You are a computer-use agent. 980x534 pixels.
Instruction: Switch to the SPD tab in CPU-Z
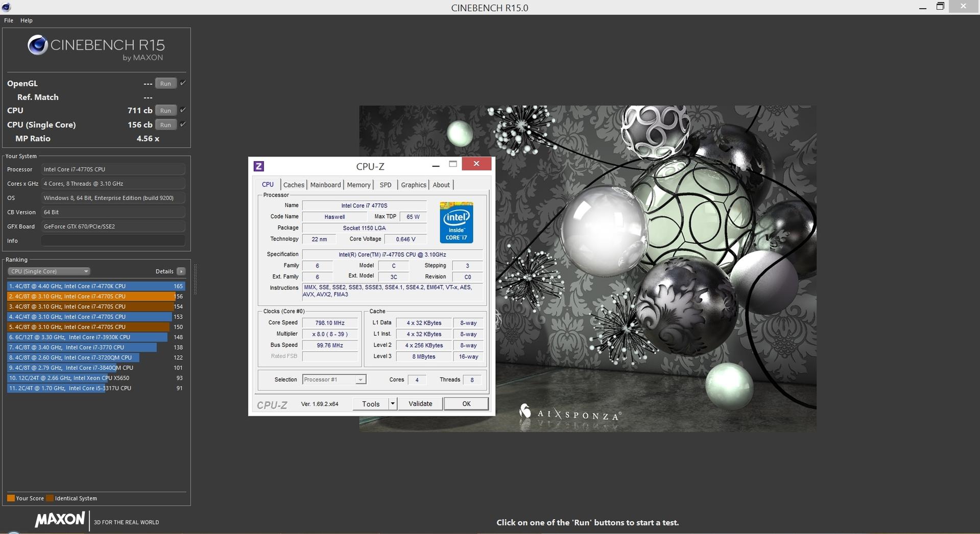386,185
